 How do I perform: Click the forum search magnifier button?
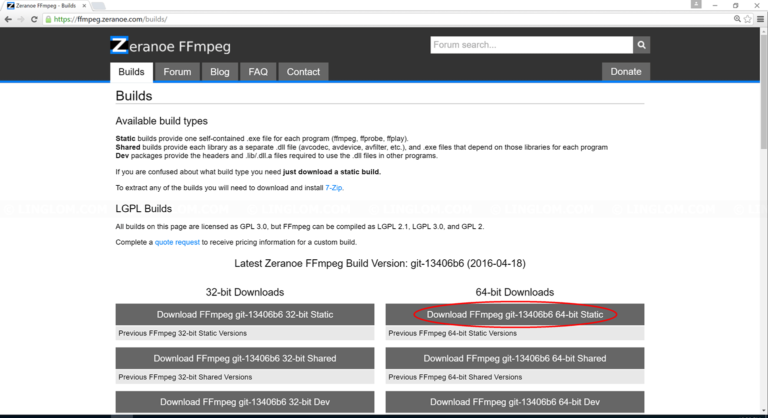[641, 45]
